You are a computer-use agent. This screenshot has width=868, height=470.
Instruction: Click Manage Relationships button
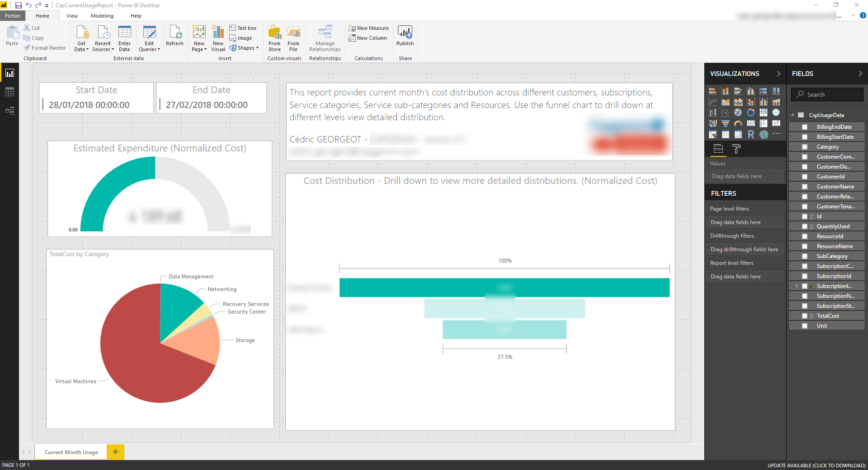click(x=325, y=38)
